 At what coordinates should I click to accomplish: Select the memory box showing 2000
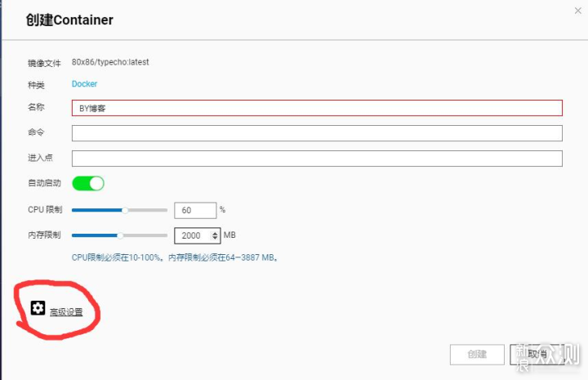point(198,235)
